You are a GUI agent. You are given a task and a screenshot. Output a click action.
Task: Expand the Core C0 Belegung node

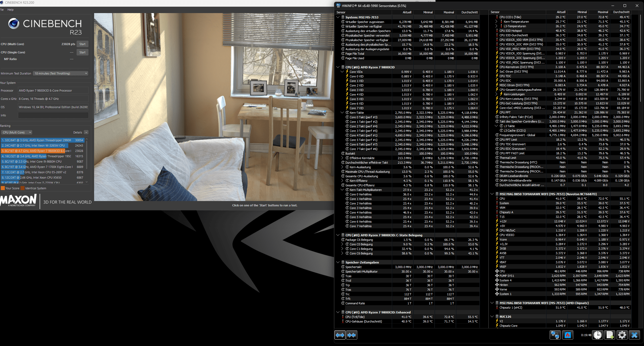(342, 244)
